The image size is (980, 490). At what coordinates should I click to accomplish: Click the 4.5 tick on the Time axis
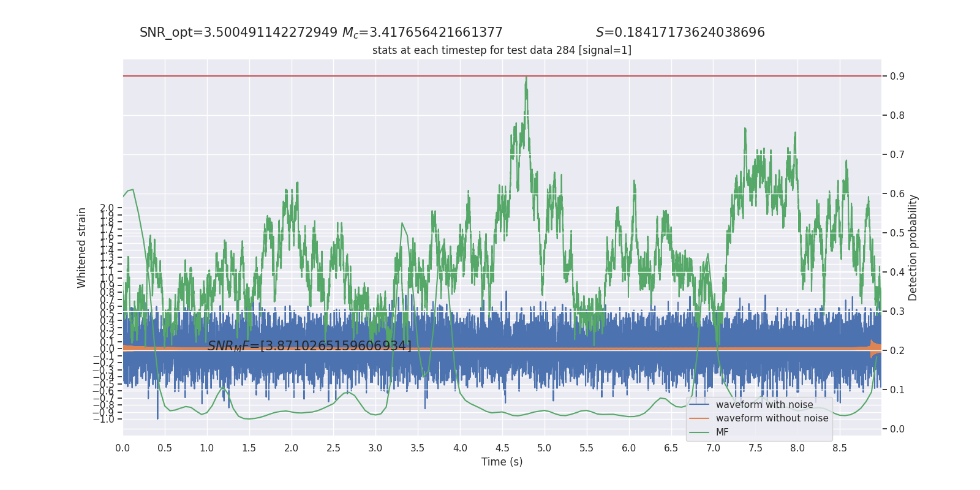[x=502, y=448]
